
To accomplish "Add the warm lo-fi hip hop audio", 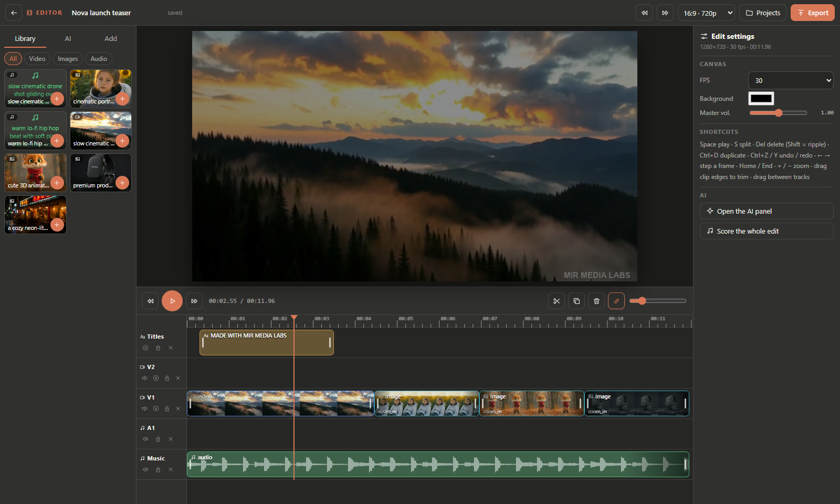I will 57,141.
